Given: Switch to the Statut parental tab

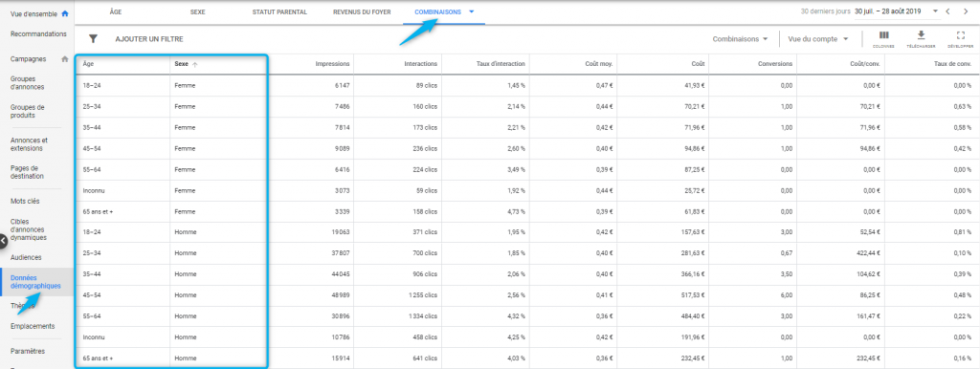Looking at the screenshot, I should click(279, 11).
